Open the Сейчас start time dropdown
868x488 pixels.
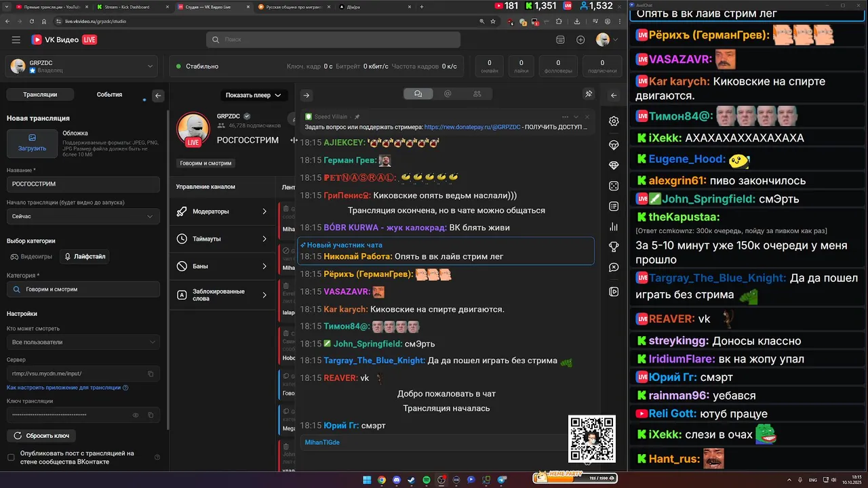point(83,216)
